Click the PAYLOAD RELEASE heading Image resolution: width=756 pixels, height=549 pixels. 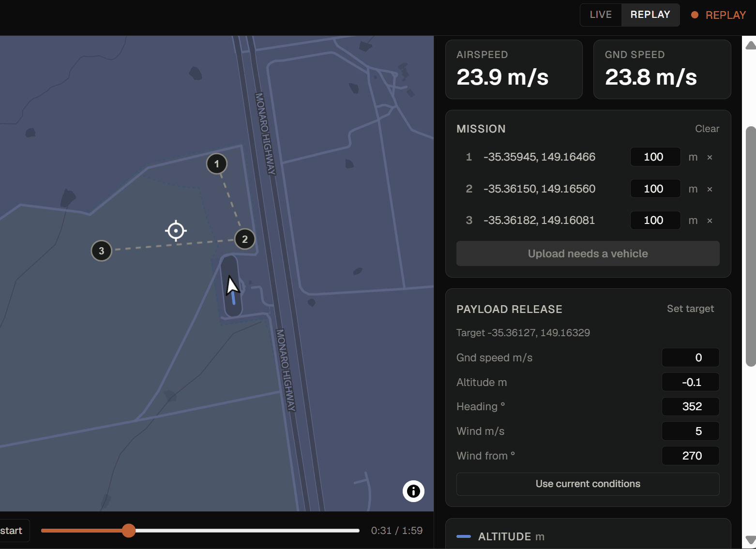coord(509,309)
